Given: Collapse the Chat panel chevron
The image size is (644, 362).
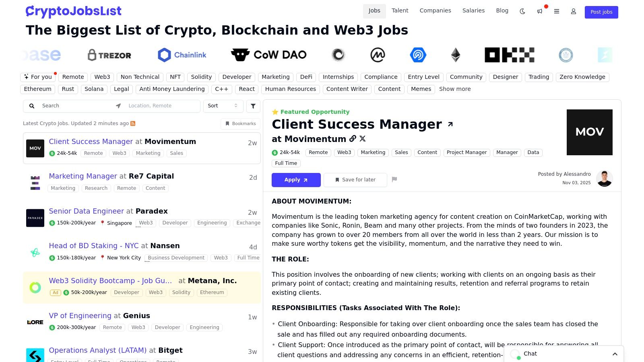Looking at the screenshot, I should [x=615, y=354].
